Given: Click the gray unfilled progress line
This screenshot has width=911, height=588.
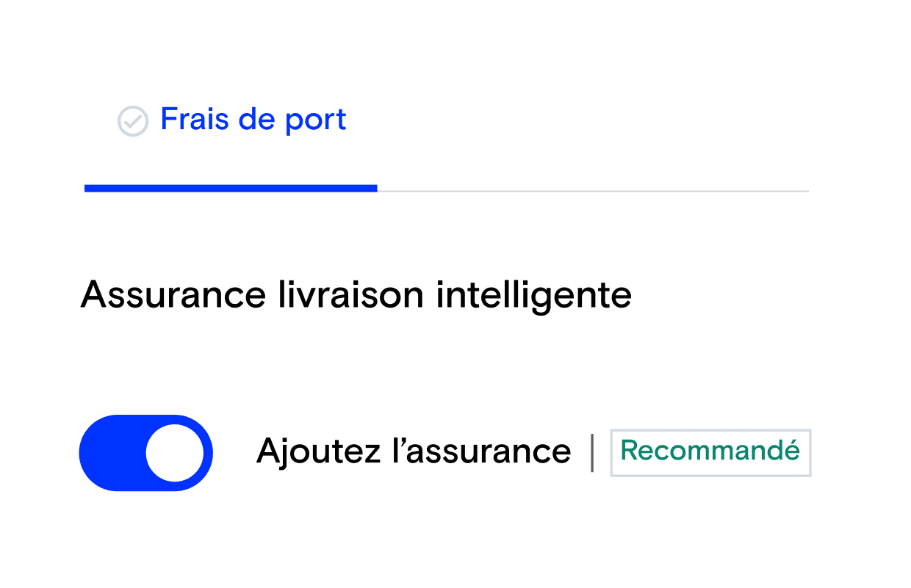Looking at the screenshot, I should coord(592,191).
